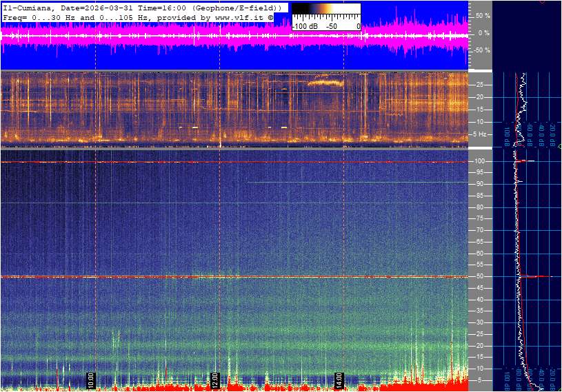562x392 pixels.
Task: Click the 'Freq= 0...30 Hz' caption line
Action: [x=138, y=17]
